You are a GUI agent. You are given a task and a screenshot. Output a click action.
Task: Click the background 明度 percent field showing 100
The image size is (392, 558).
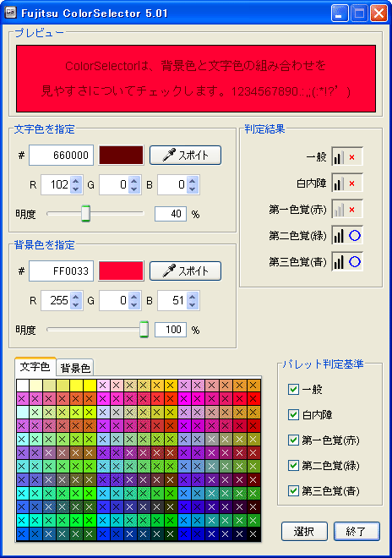[x=171, y=330]
